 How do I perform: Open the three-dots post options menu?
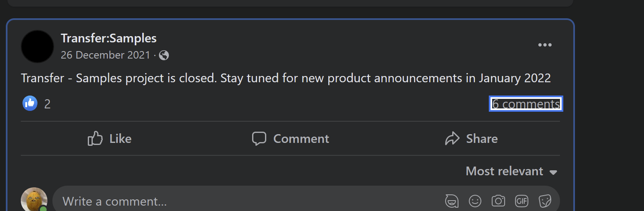(545, 45)
